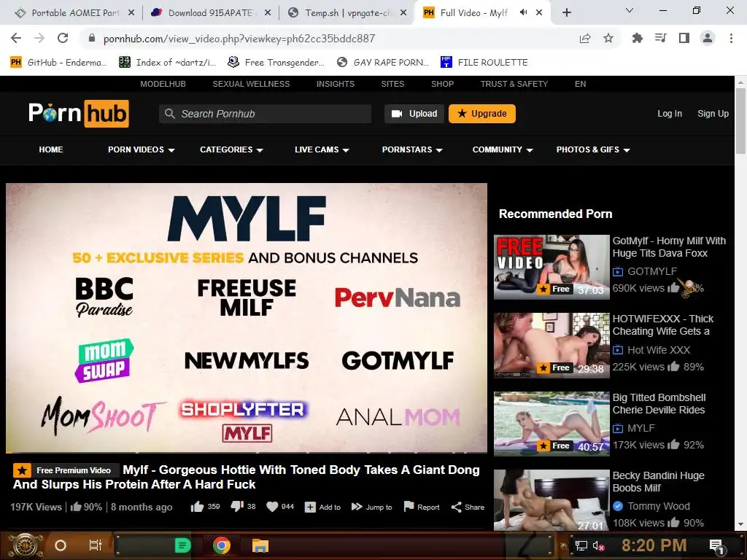Open the GOTMYLF channel link

(651, 271)
